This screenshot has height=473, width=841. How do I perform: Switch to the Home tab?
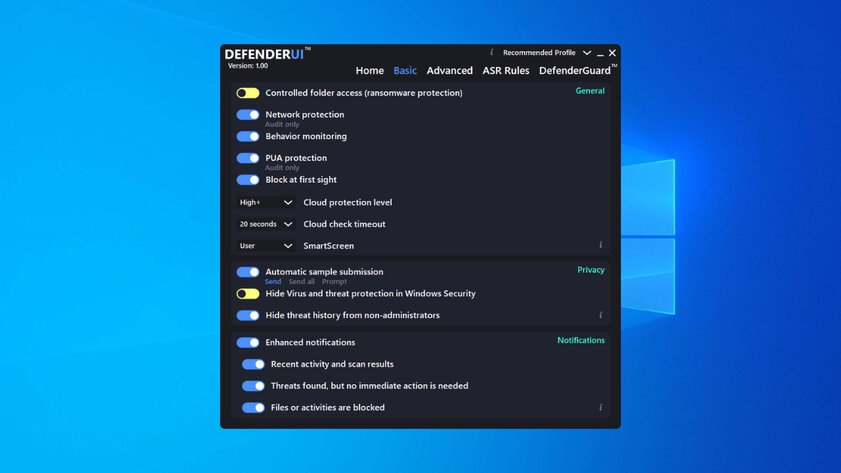click(x=370, y=71)
